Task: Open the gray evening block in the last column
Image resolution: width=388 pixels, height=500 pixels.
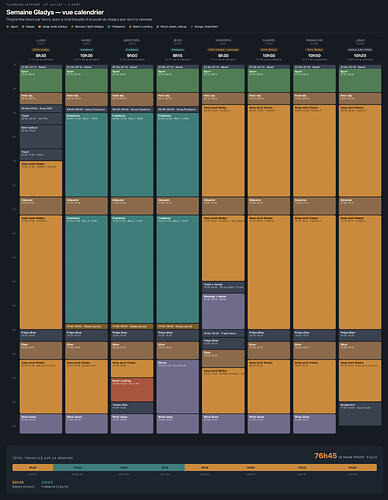Action: click(x=360, y=414)
